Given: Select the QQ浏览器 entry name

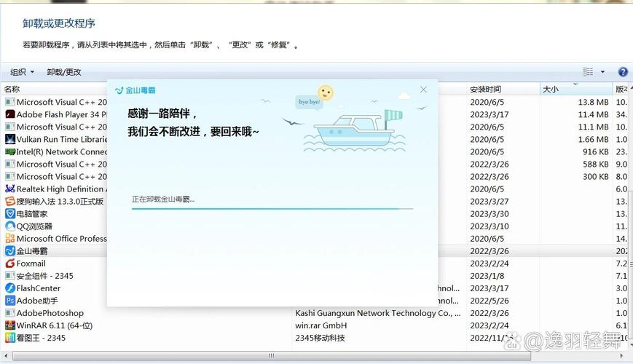Looking at the screenshot, I should [34, 226].
